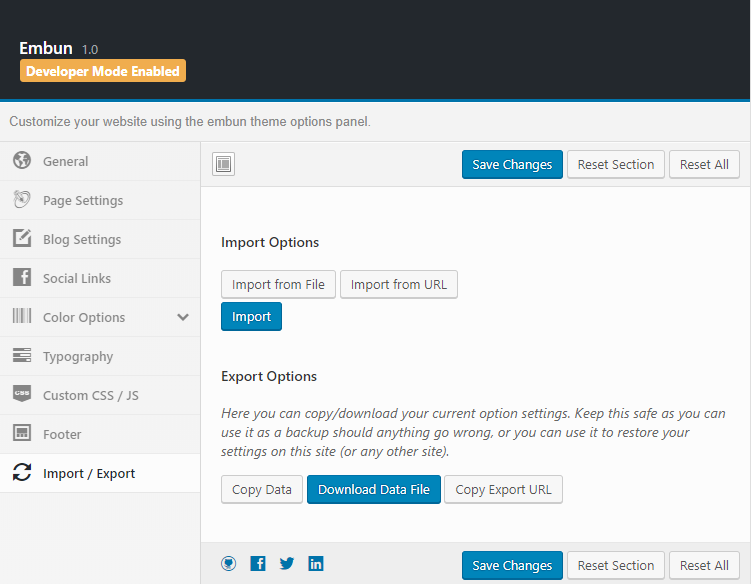Open the Facebook footer icon
The height and width of the screenshot is (584, 751).
(258, 563)
